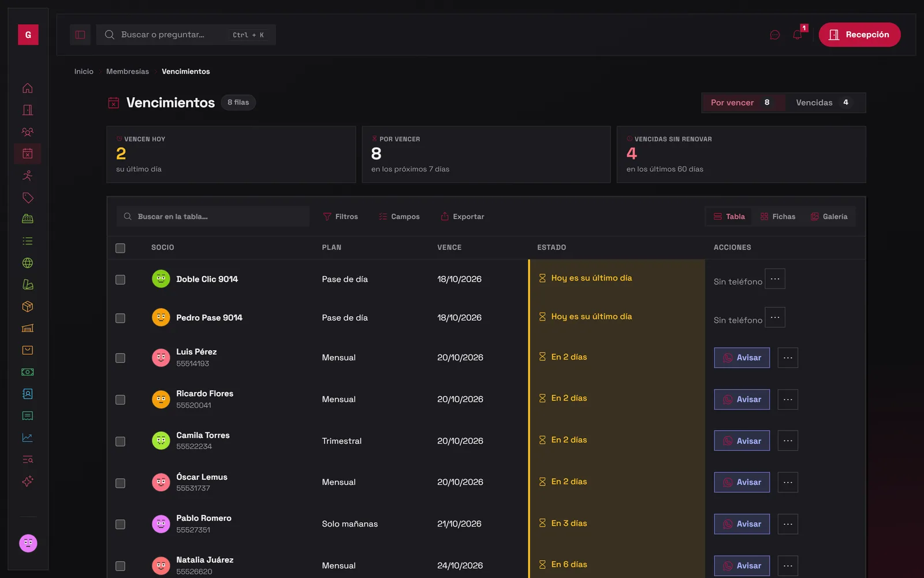Open the door icon in sidebar
This screenshot has width=924, height=578.
point(27,110)
